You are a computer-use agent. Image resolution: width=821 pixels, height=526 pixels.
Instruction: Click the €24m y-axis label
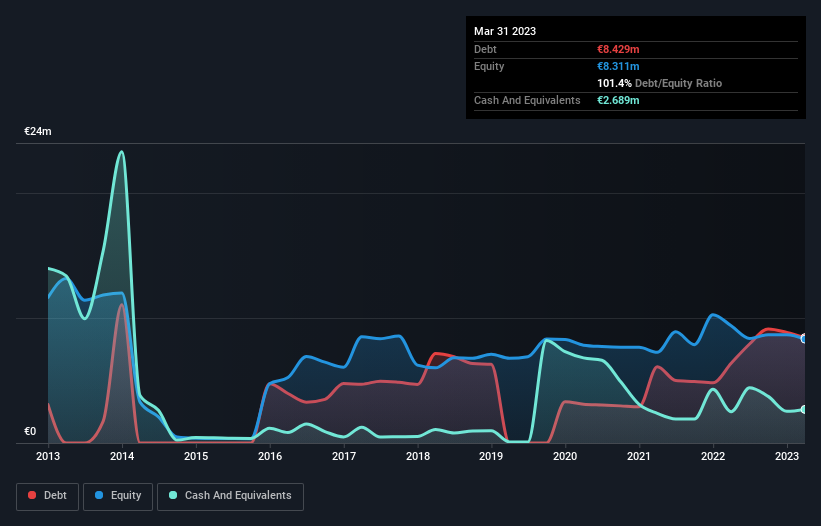coord(38,131)
